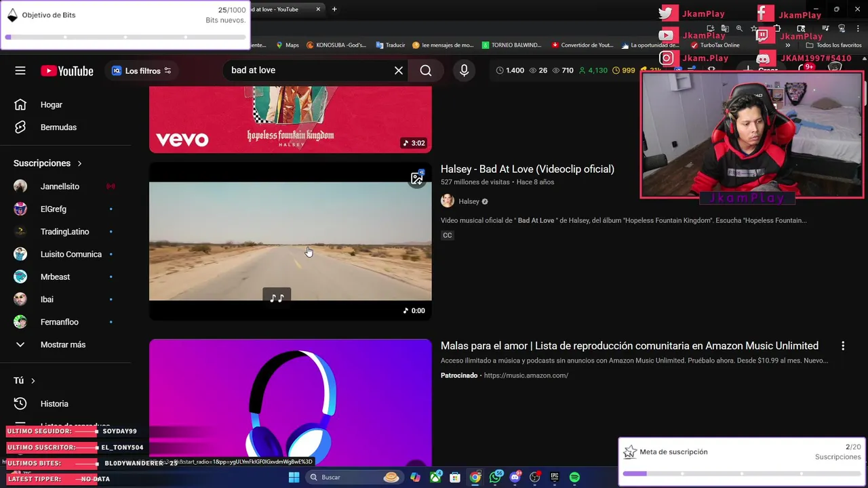Click the YouTube logo

point(66,71)
